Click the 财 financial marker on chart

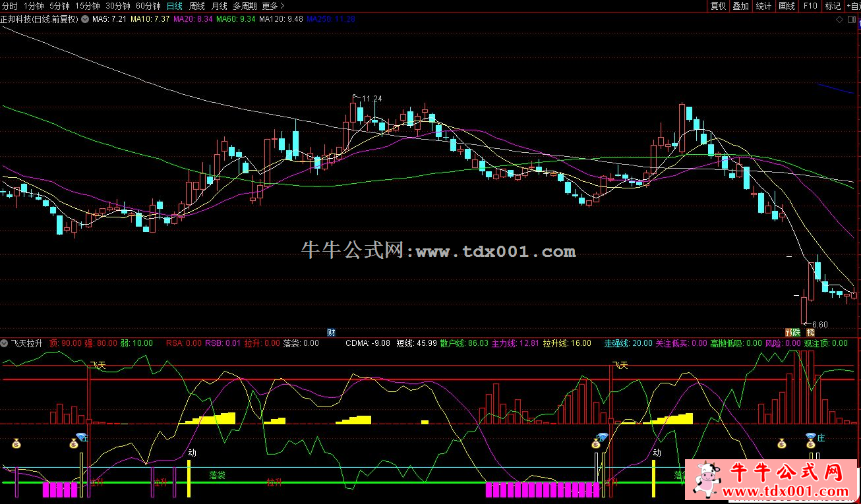(331, 331)
